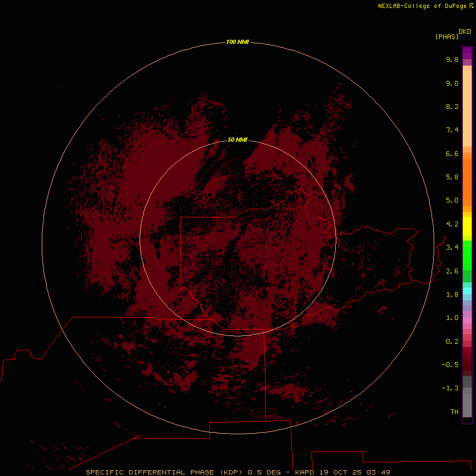
Task: Click the 0.2 legend value
Action: 452,342
